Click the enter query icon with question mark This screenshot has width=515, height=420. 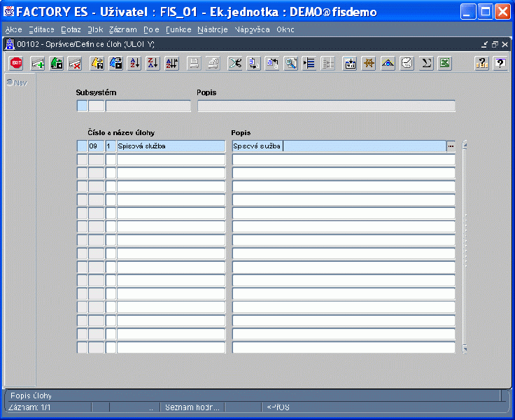point(97,63)
